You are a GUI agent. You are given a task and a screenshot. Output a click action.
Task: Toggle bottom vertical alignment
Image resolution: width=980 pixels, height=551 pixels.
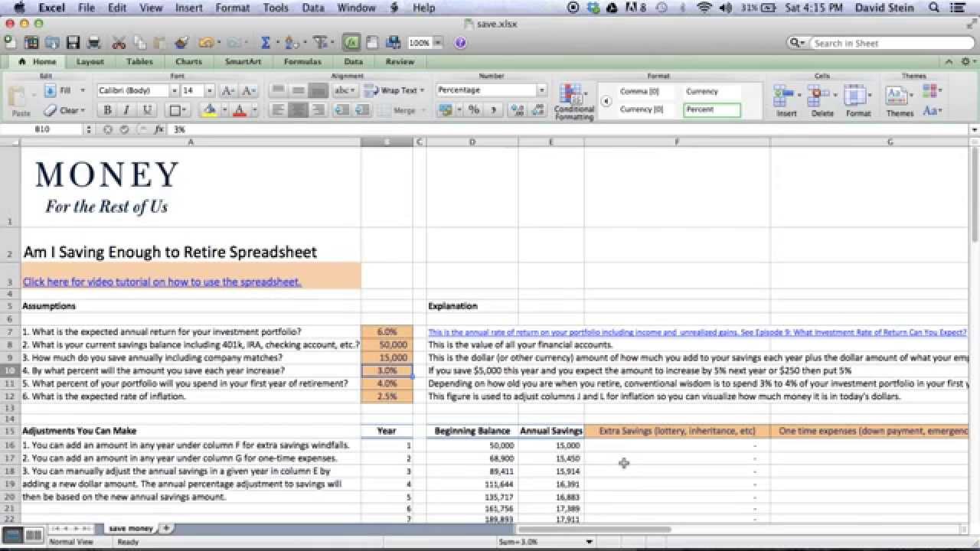pyautogui.click(x=318, y=90)
